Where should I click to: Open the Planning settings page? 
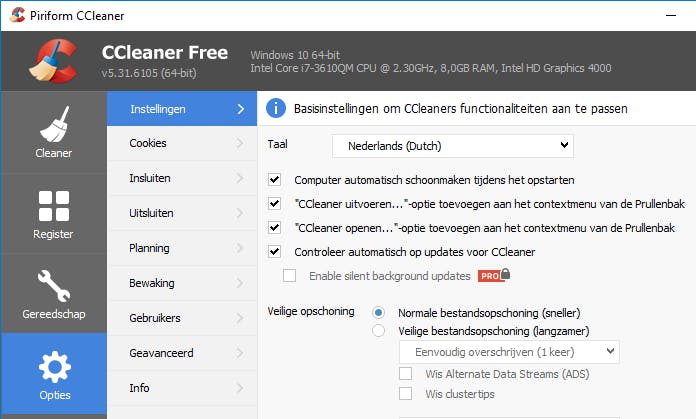pyautogui.click(x=182, y=248)
